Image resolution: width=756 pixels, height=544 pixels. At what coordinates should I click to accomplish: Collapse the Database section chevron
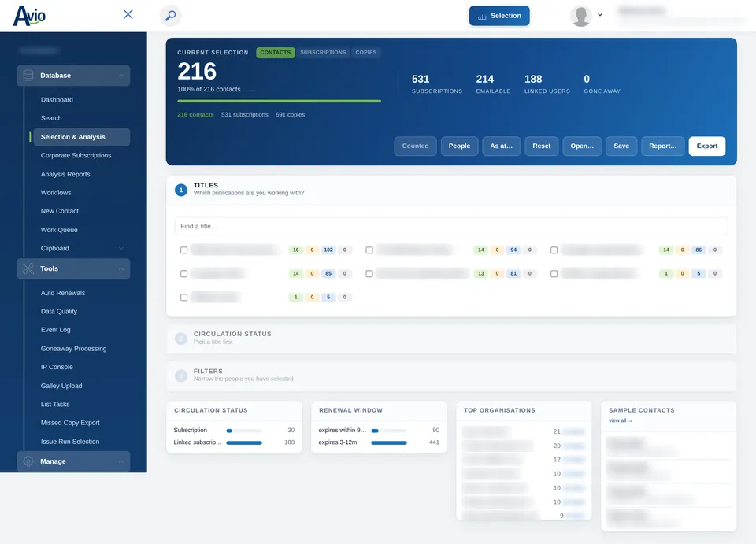[x=121, y=76]
